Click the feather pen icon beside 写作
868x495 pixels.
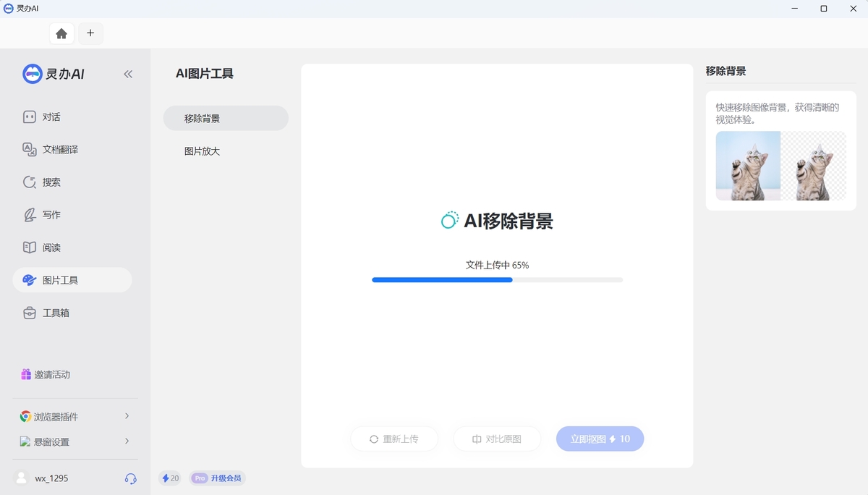30,215
